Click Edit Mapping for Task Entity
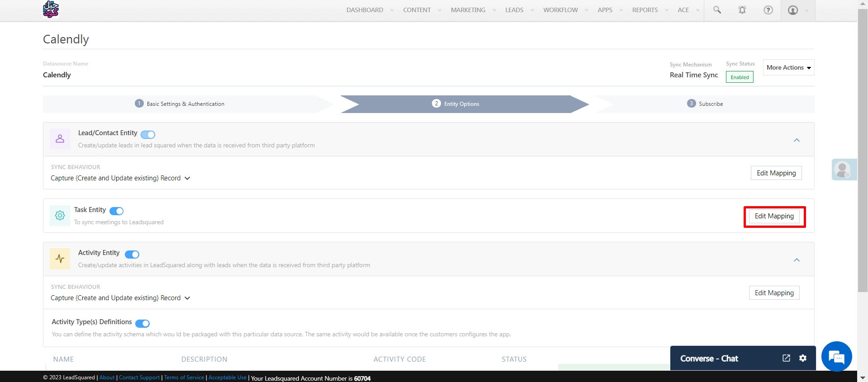The image size is (868, 382). pyautogui.click(x=774, y=216)
